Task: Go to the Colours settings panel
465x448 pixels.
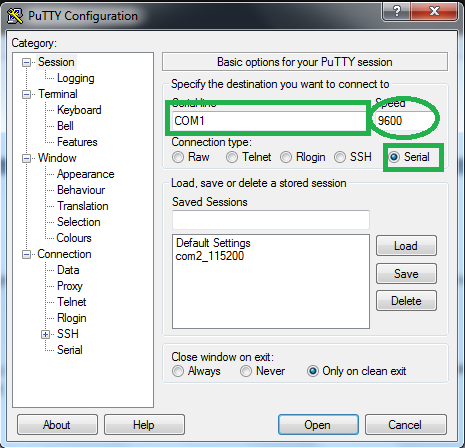Action: tap(74, 238)
